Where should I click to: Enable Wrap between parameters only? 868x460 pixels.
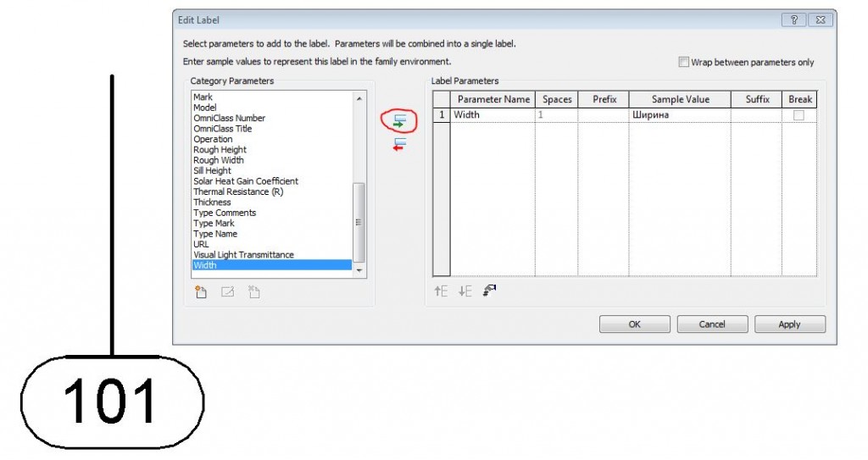pyautogui.click(x=684, y=62)
